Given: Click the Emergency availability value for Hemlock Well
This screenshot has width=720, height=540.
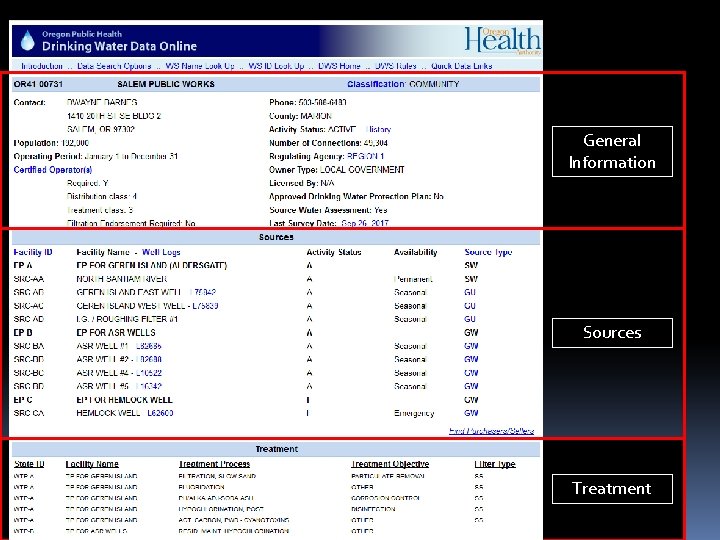Looking at the screenshot, I should (414, 413).
